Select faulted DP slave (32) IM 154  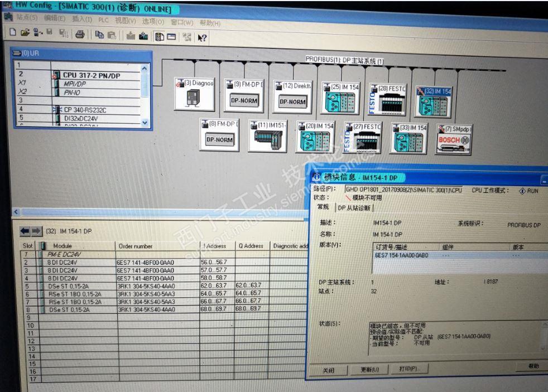(x=434, y=101)
